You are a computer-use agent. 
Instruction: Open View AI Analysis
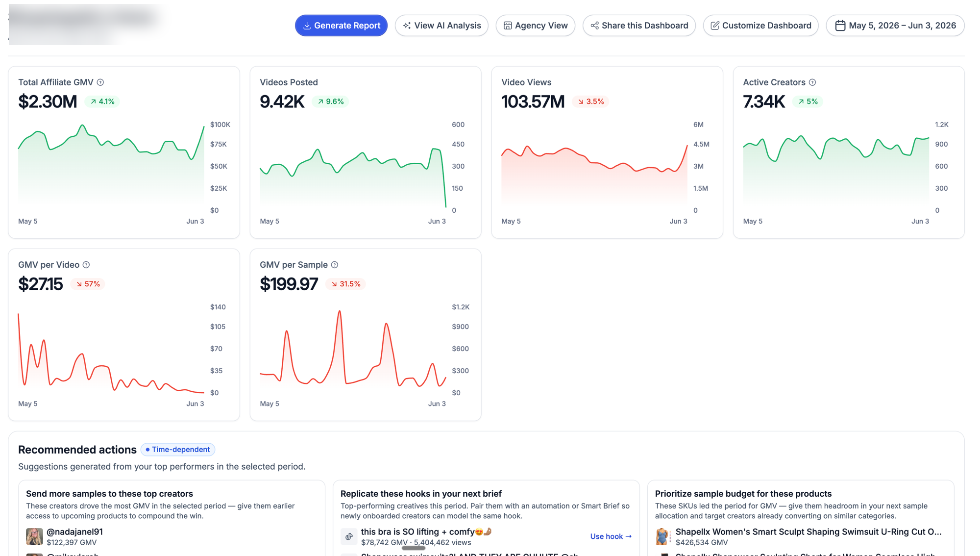tap(441, 25)
